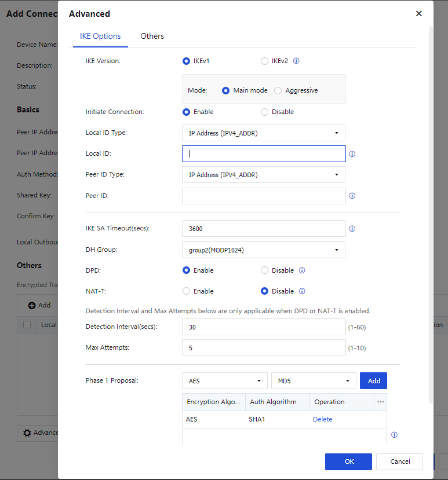Image resolution: width=448 pixels, height=480 pixels.
Task: Delete the AES SHA1 proposal row
Action: (322, 419)
